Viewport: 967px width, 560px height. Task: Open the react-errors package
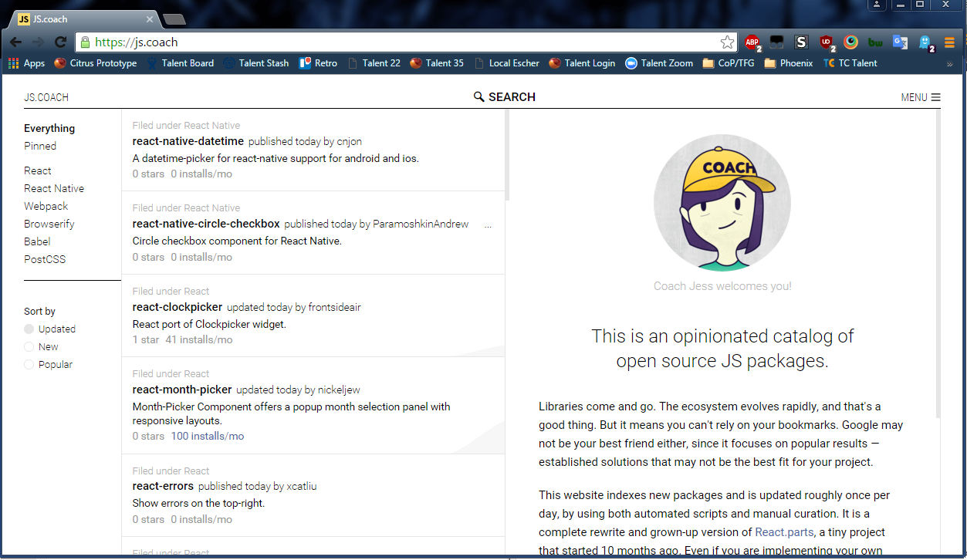pyautogui.click(x=163, y=486)
